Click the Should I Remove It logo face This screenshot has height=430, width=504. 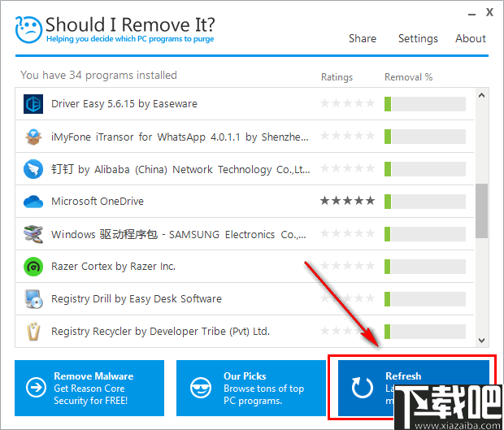[x=28, y=29]
